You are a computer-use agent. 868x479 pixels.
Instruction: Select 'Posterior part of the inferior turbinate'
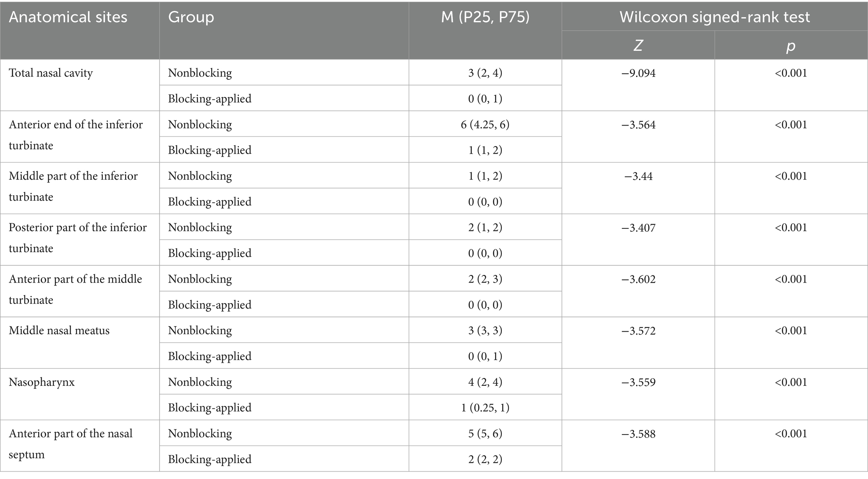[78, 238]
